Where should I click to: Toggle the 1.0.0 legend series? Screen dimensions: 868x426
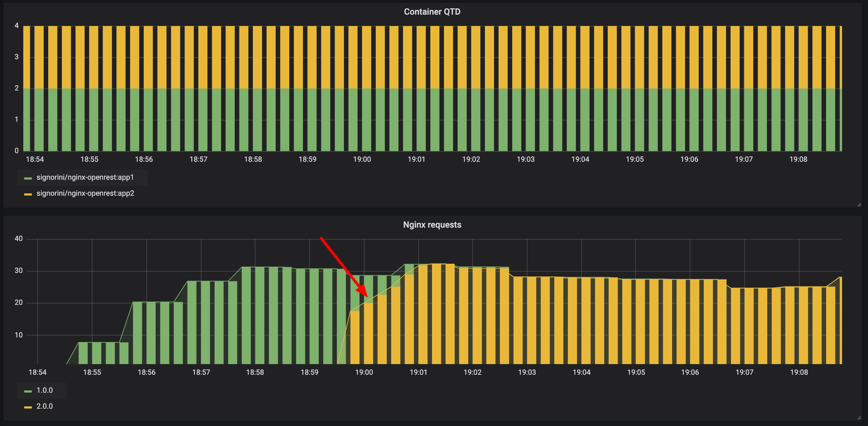(x=45, y=390)
